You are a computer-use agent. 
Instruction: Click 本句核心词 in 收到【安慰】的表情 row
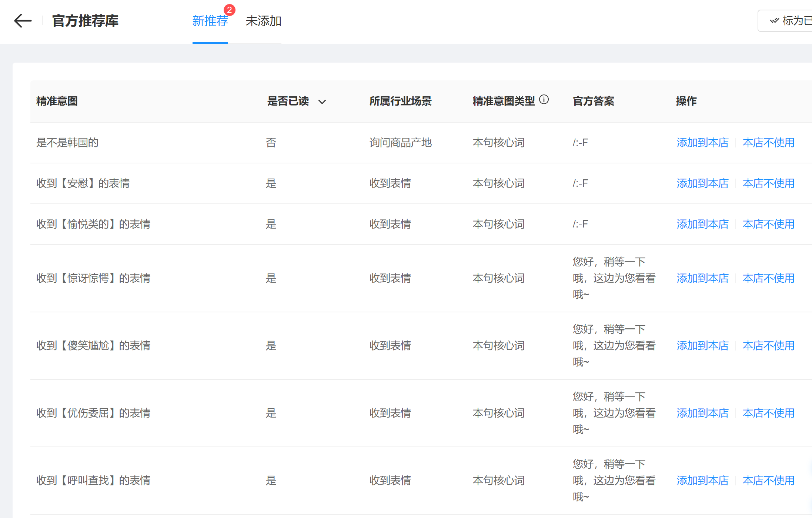(499, 183)
